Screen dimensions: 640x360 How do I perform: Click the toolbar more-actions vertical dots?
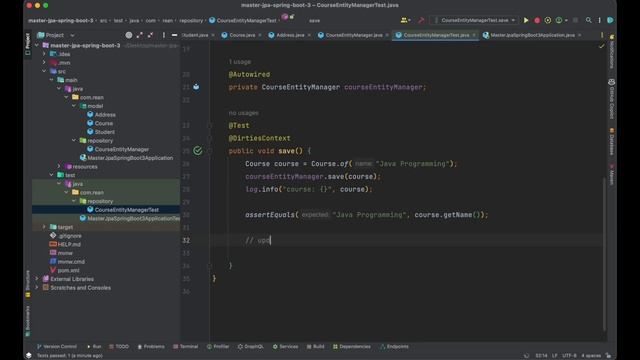pos(599,20)
